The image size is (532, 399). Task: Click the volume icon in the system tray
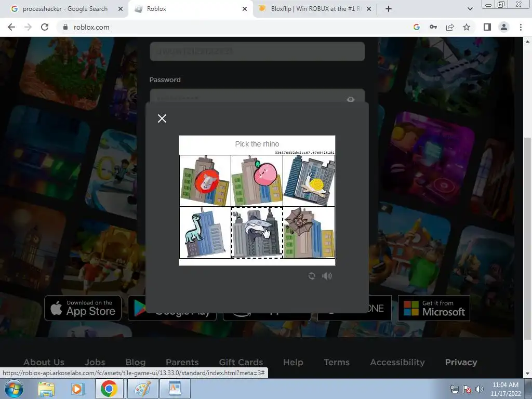coord(480,389)
